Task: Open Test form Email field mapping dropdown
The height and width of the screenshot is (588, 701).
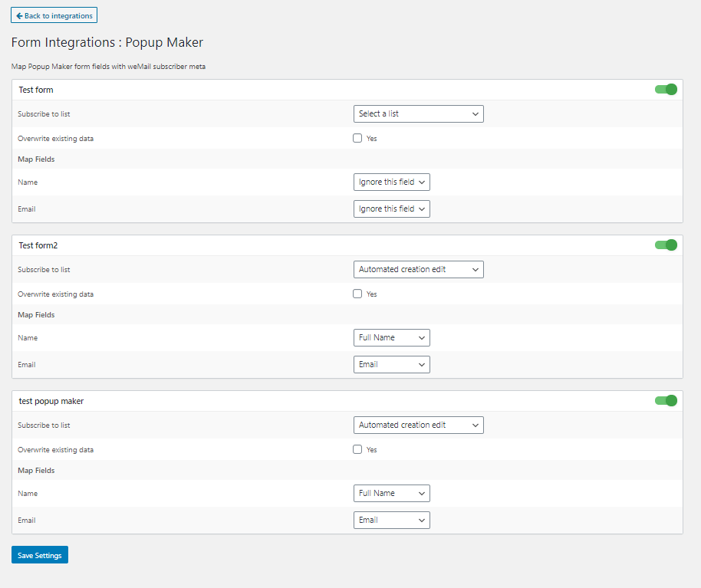Action: click(392, 209)
